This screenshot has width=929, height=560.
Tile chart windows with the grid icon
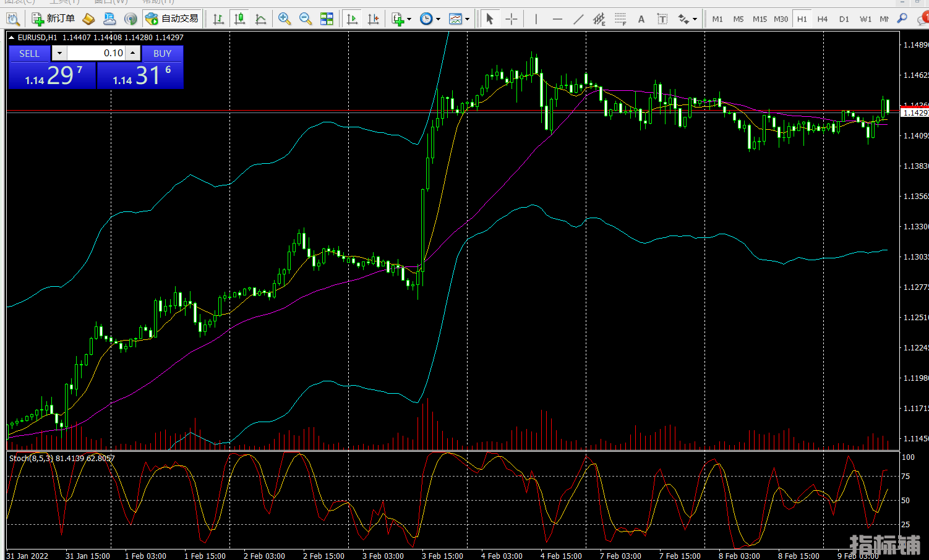[x=327, y=19]
